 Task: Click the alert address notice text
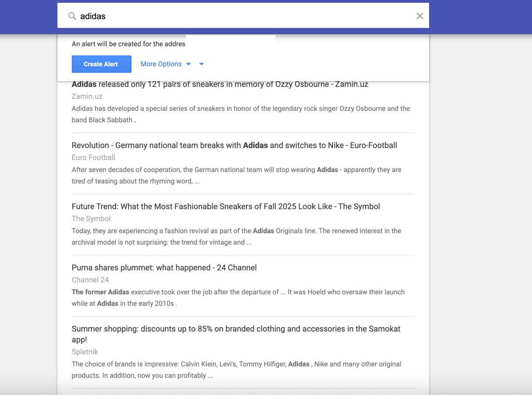pyautogui.click(x=128, y=44)
